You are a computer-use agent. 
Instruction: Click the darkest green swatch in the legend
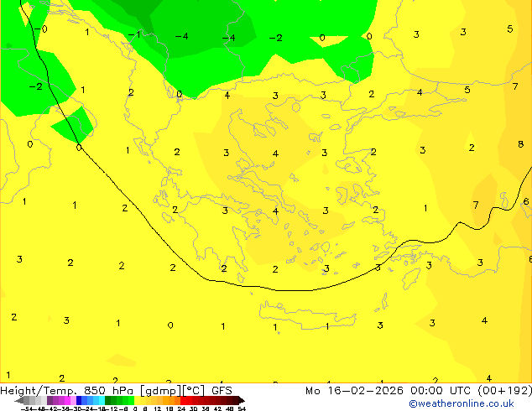tap(107, 400)
